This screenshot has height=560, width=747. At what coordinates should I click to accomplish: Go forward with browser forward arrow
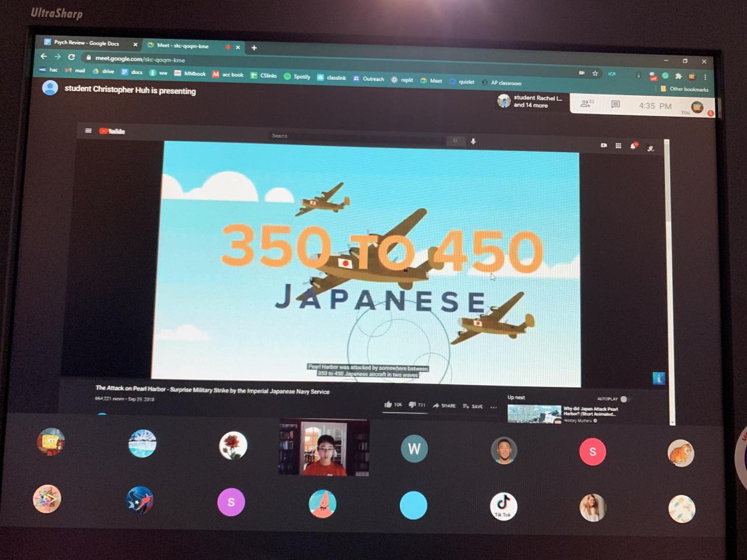coord(57,57)
